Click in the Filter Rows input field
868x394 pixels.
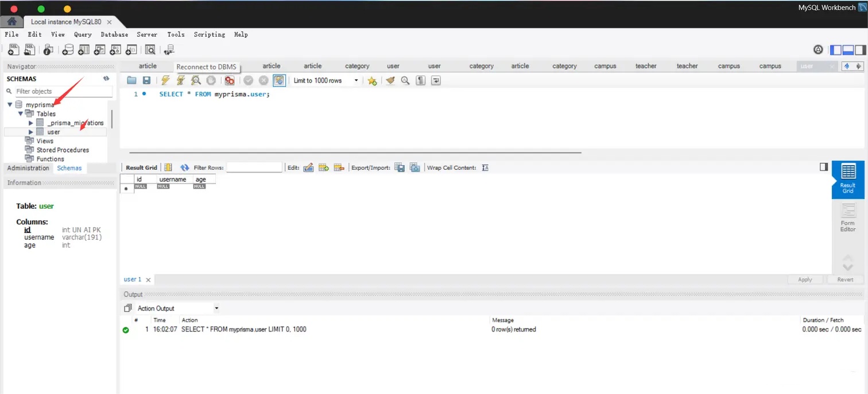254,167
